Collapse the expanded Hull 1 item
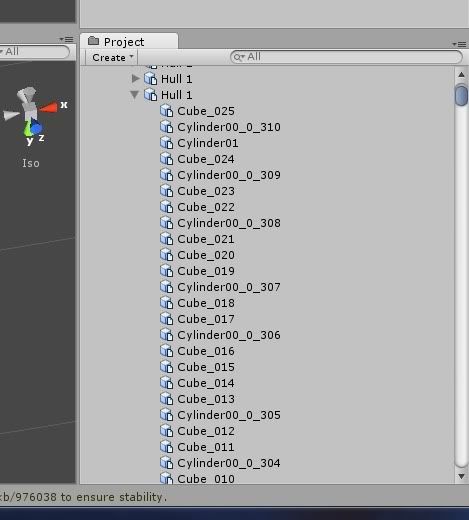 tap(134, 95)
